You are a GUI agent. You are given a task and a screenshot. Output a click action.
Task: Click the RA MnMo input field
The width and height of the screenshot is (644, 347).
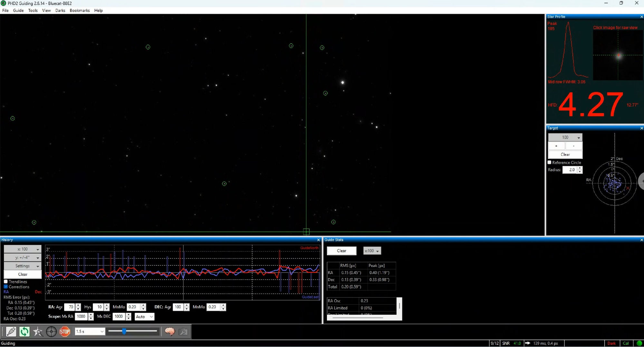pyautogui.click(x=134, y=307)
